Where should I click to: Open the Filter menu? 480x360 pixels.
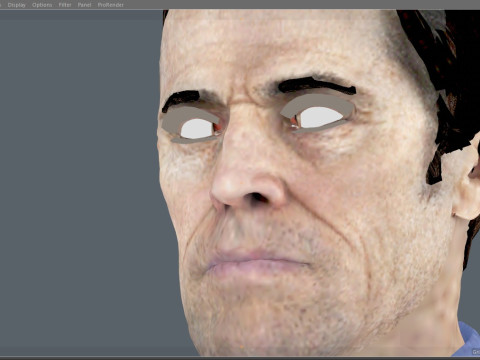[65, 5]
